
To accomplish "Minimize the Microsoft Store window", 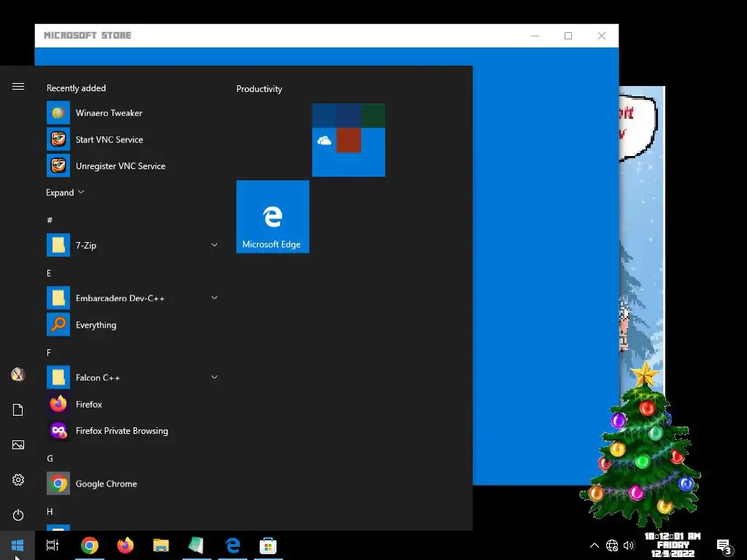I will pyautogui.click(x=535, y=36).
